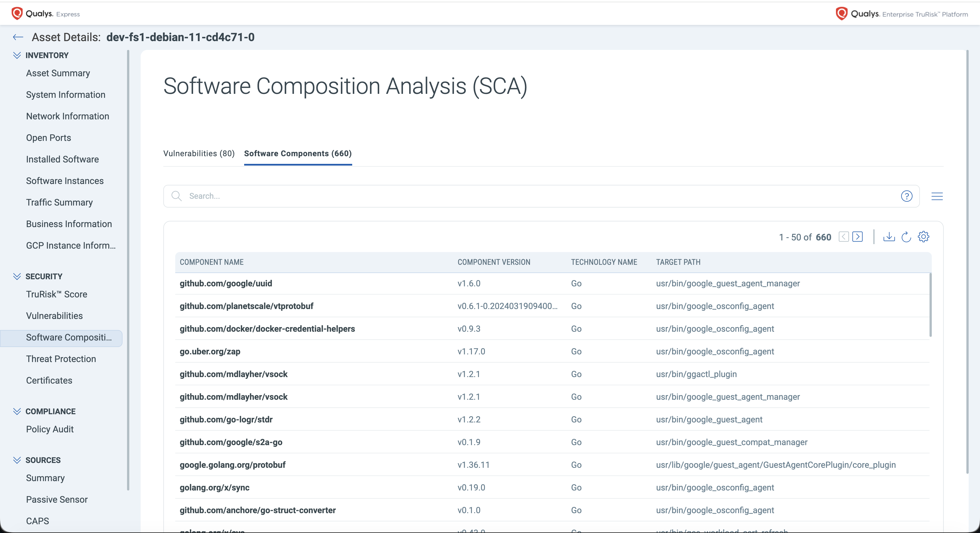Open Passive Sensor
The image size is (980, 533).
pyautogui.click(x=57, y=500)
